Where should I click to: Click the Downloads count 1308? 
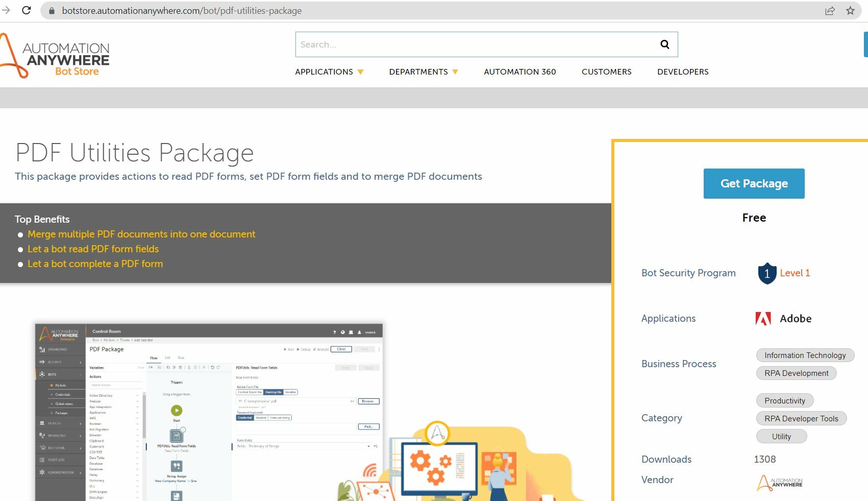764,460
